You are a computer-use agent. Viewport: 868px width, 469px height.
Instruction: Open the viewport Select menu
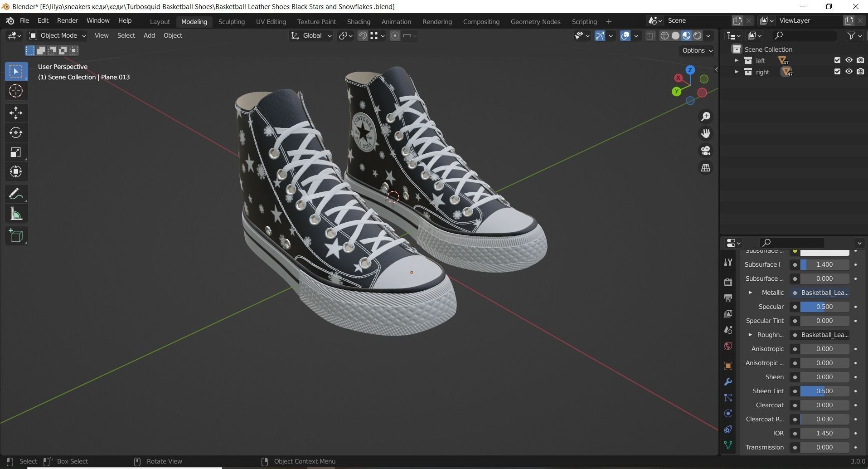[x=126, y=35]
